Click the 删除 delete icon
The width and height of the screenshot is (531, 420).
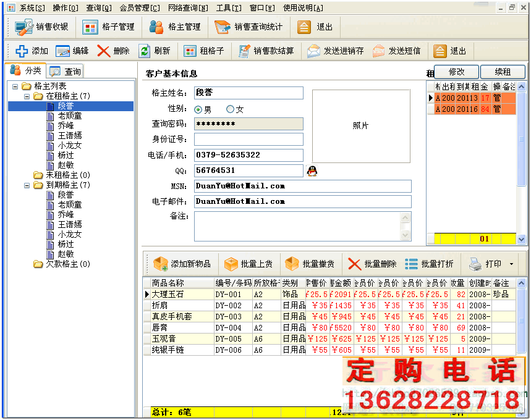(x=103, y=51)
